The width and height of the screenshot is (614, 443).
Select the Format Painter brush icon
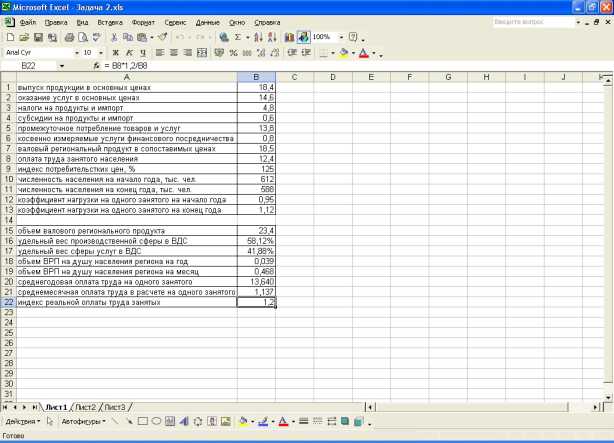click(x=163, y=37)
